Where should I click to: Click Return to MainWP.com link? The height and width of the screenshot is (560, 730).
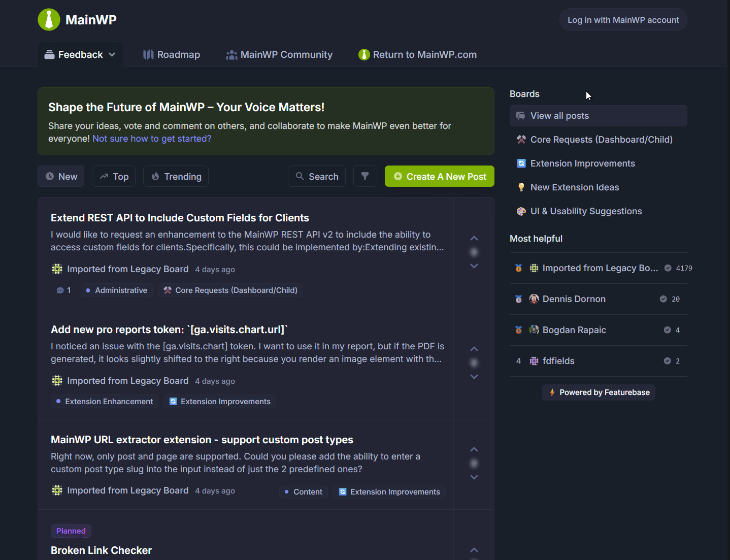coord(417,54)
